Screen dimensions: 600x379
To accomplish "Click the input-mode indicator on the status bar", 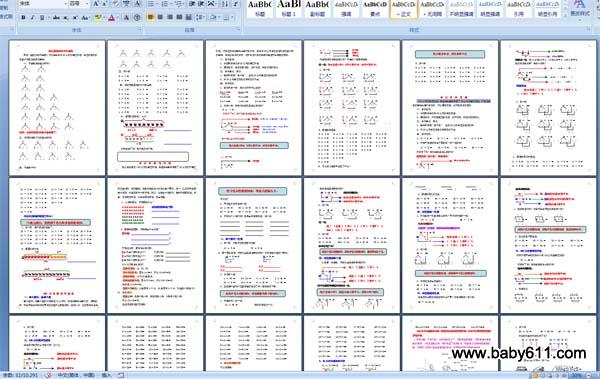I will point(106,375).
